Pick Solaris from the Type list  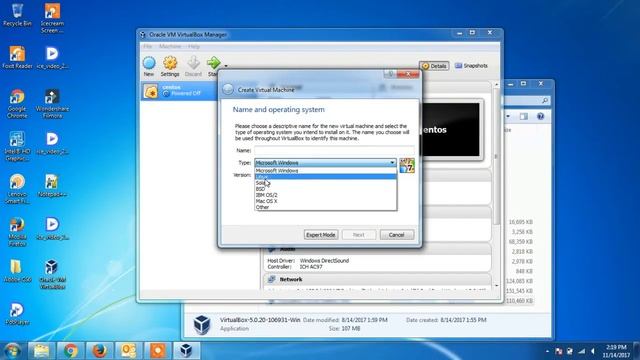click(325, 183)
